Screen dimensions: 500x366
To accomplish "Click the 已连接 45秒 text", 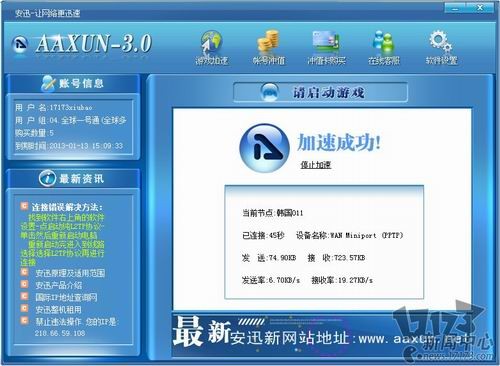I will click(263, 235).
